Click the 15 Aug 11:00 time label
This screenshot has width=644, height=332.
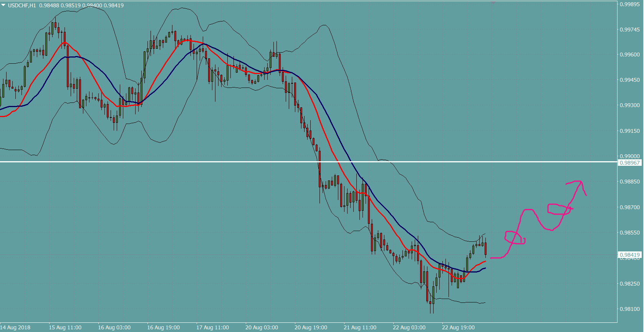(65, 327)
